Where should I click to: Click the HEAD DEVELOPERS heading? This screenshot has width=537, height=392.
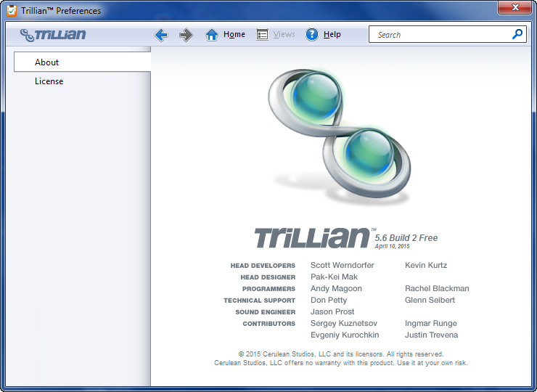click(x=263, y=266)
